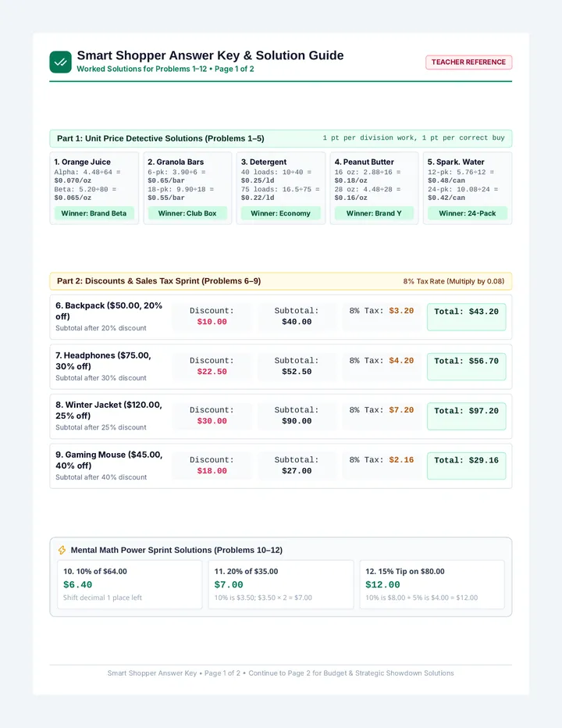
Task: Click the Headphones discount value $22.50
Action: coord(212,372)
